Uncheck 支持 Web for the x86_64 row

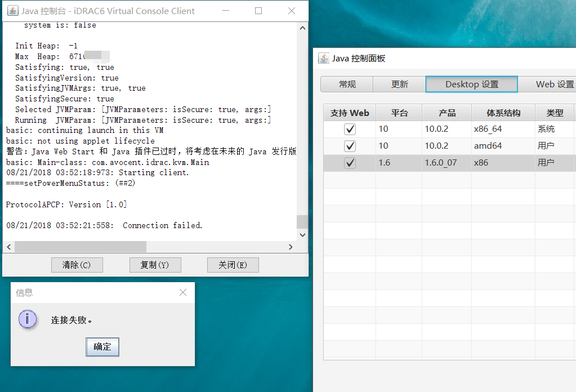pyautogui.click(x=350, y=129)
